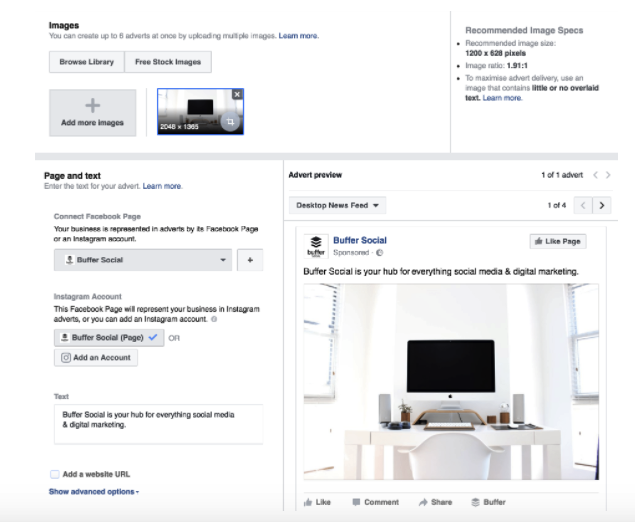Go to previous preview placement (1 of 4)
The height and width of the screenshot is (522, 635).
(583, 205)
